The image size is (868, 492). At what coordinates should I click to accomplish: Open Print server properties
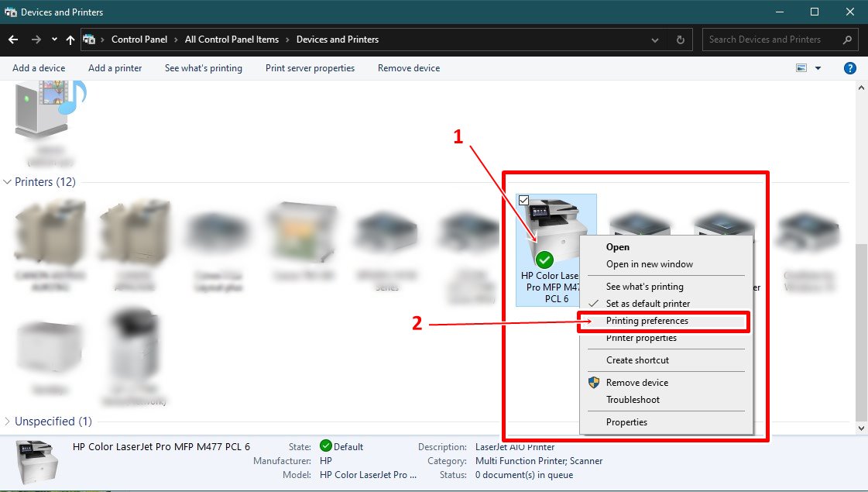coord(310,68)
